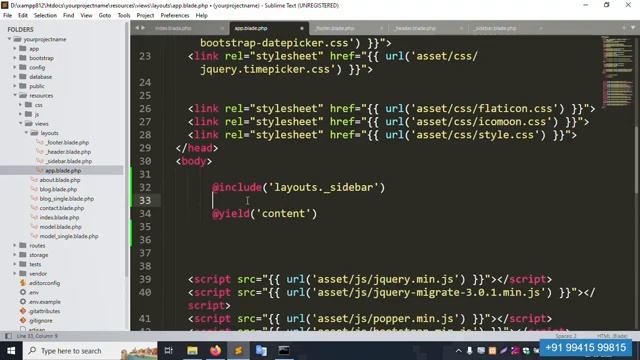Click the .gitattributes file icon
Image resolution: width=640 pixels, height=360 pixels.
(23, 311)
